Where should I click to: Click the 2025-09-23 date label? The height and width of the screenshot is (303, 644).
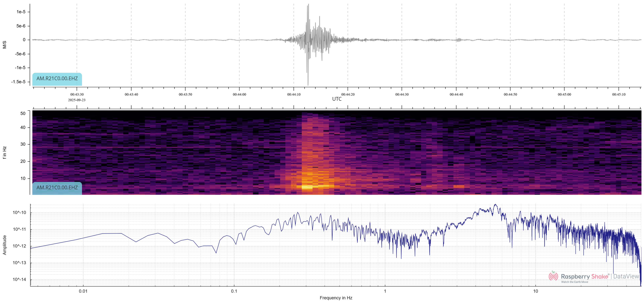(77, 100)
